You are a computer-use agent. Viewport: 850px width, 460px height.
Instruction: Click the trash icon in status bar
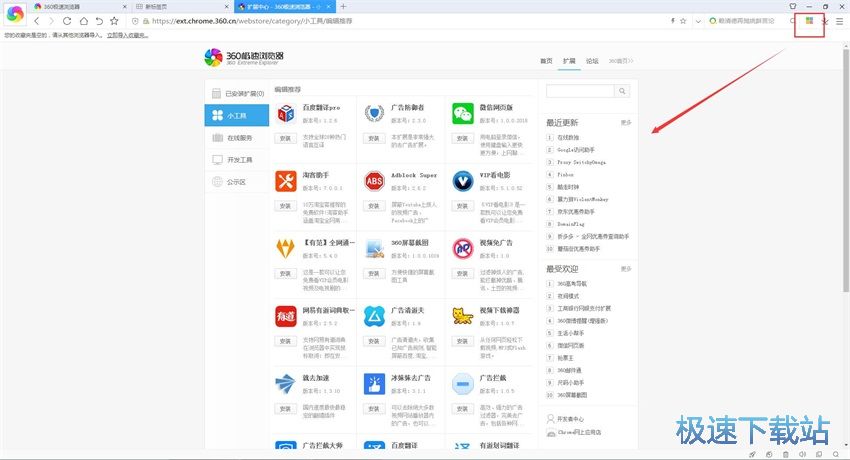pos(785,454)
